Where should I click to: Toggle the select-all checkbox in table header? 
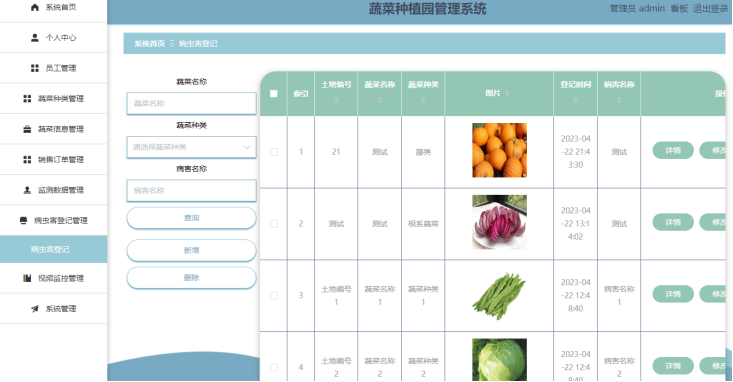click(x=274, y=94)
